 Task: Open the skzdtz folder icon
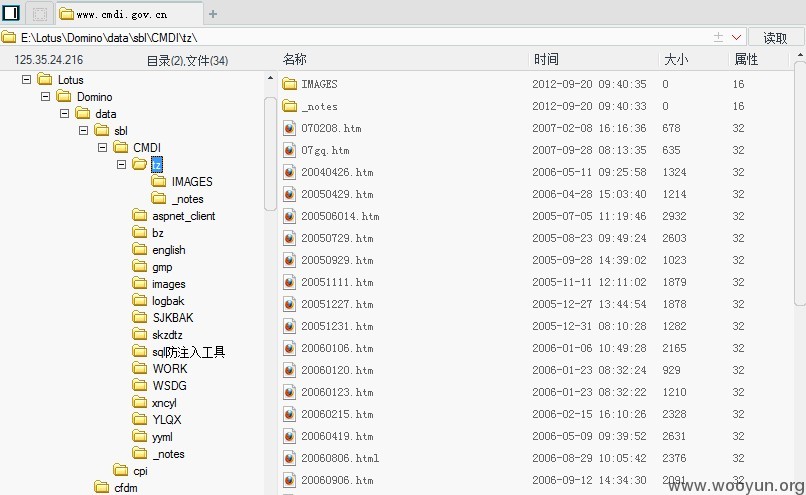139,334
